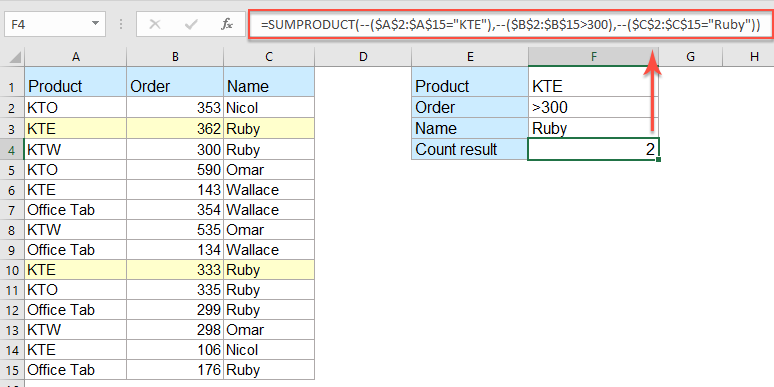This screenshot has width=774, height=387.
Task: Select row 4 header
Action: point(12,150)
